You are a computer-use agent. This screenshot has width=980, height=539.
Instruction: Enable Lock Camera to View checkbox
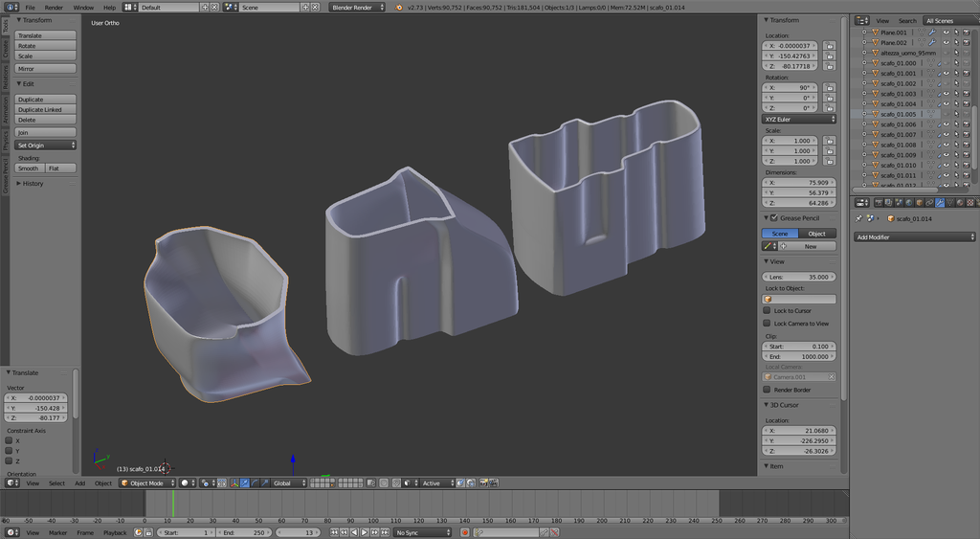(x=767, y=324)
